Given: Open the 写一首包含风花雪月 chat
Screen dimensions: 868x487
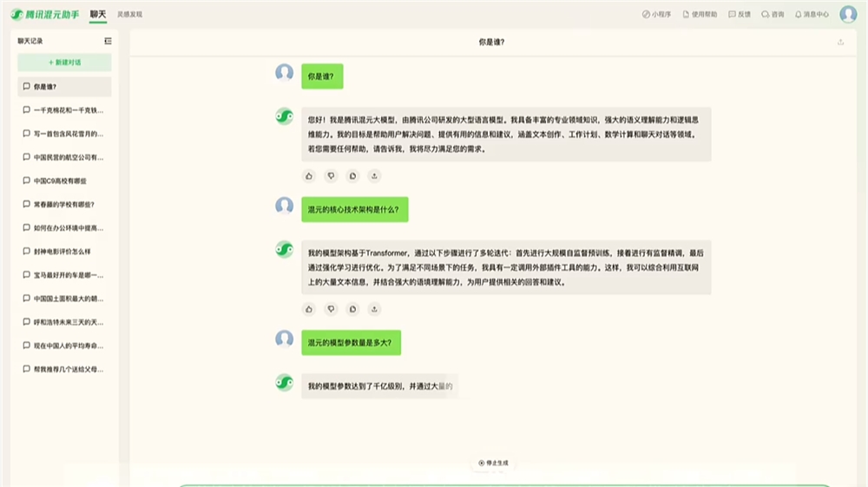Looking at the screenshot, I should click(64, 134).
